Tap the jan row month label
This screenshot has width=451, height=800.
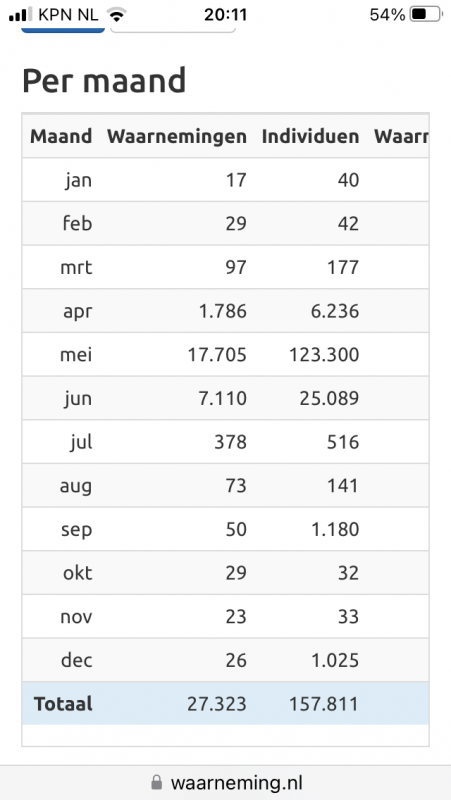coord(79,180)
